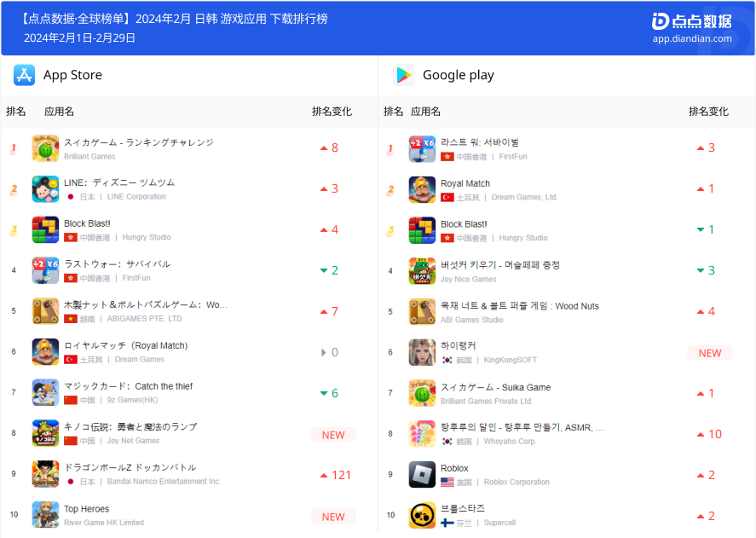Click Royal Match icon in App Store rank 6
The image size is (756, 538).
tap(45, 352)
